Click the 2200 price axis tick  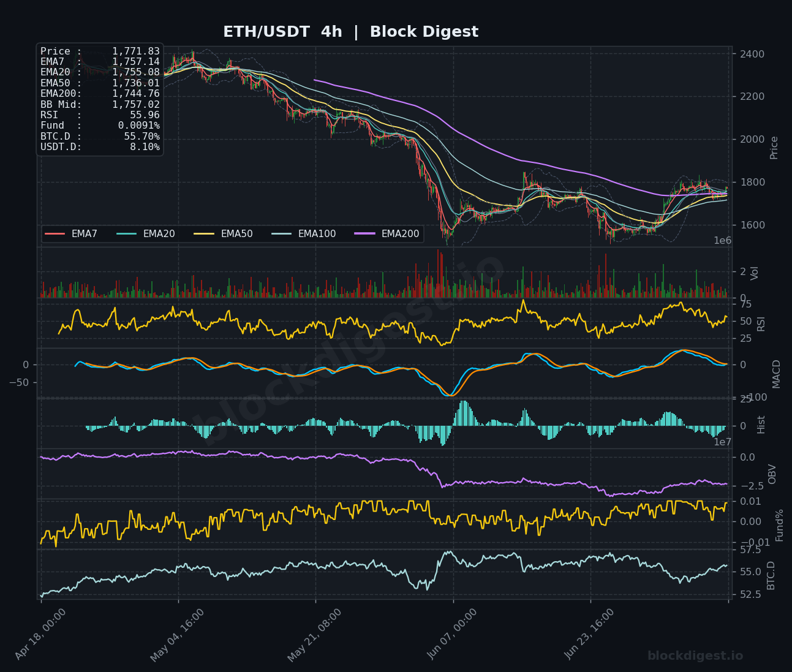751,97
